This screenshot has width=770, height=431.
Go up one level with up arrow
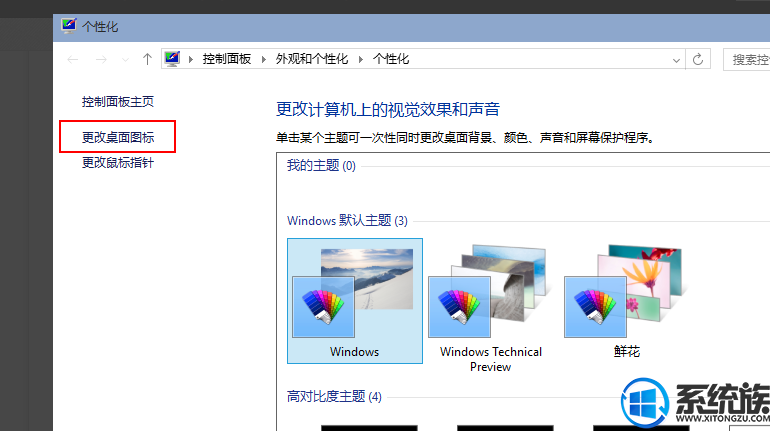(147, 59)
